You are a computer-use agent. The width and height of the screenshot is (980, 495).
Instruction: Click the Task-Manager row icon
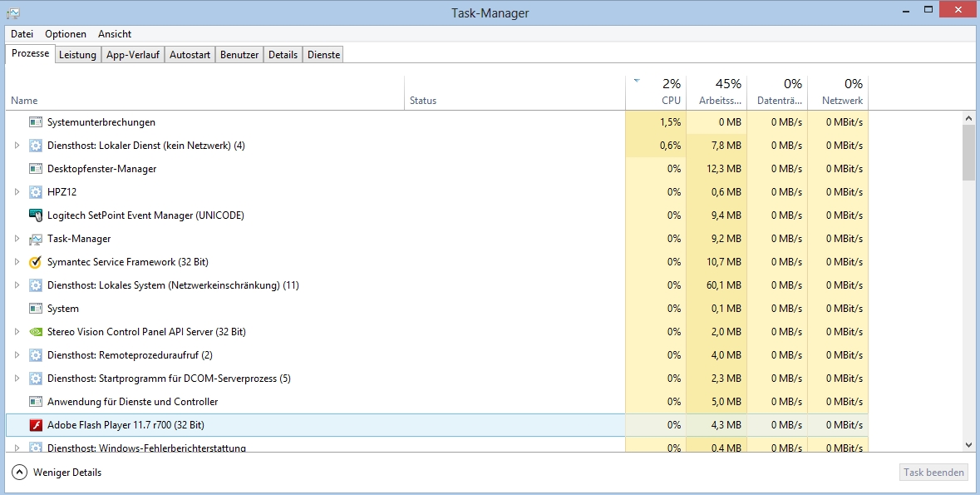coord(36,239)
